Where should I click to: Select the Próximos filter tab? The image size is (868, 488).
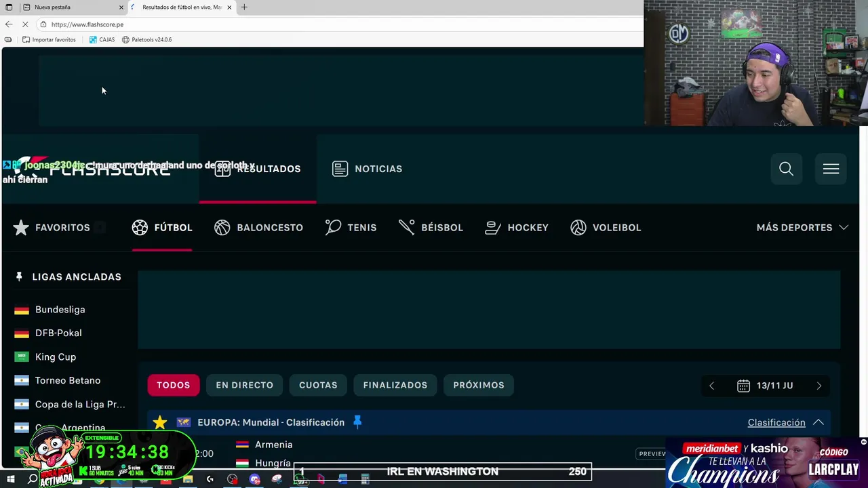pos(479,385)
